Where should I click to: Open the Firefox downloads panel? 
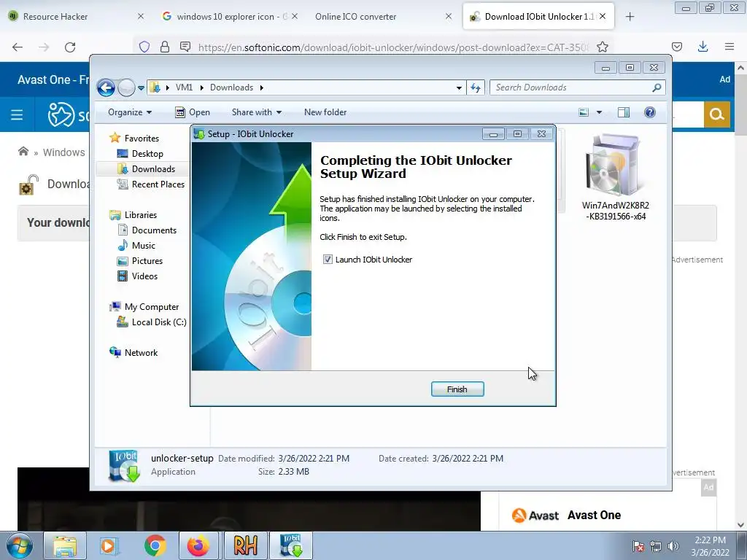(703, 47)
